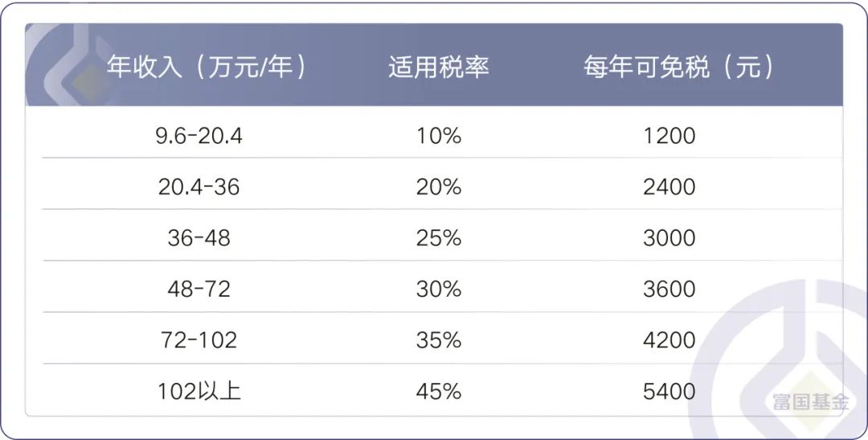This screenshot has height=440, width=868.
Task: Click the 适用税率 column header
Action: 439,67
